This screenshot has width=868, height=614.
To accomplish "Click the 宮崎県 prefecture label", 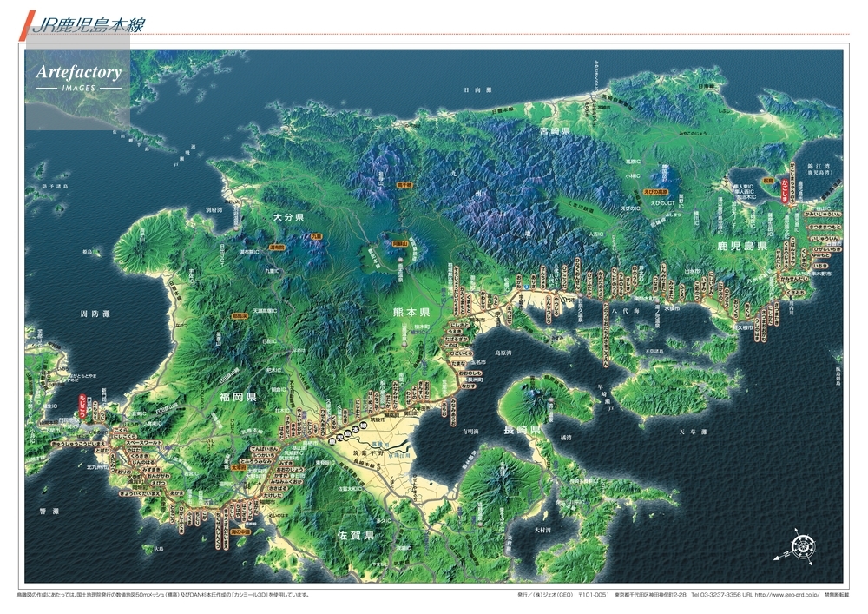I will point(555,130).
